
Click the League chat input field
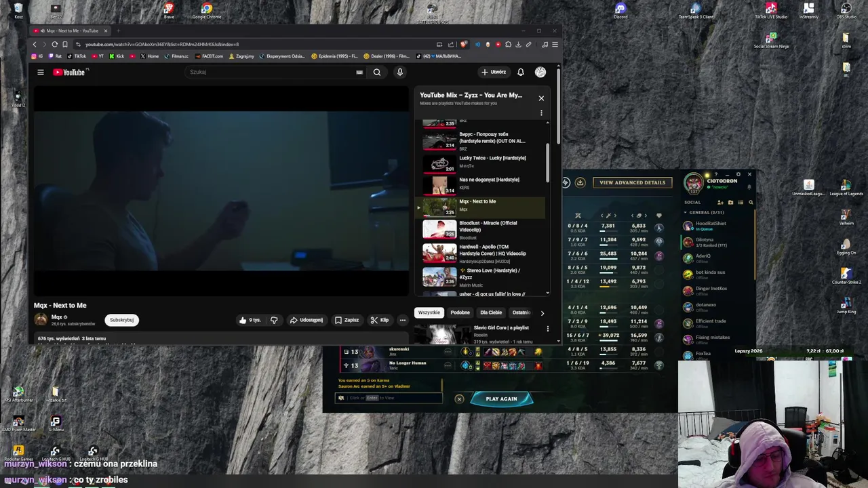click(x=390, y=398)
